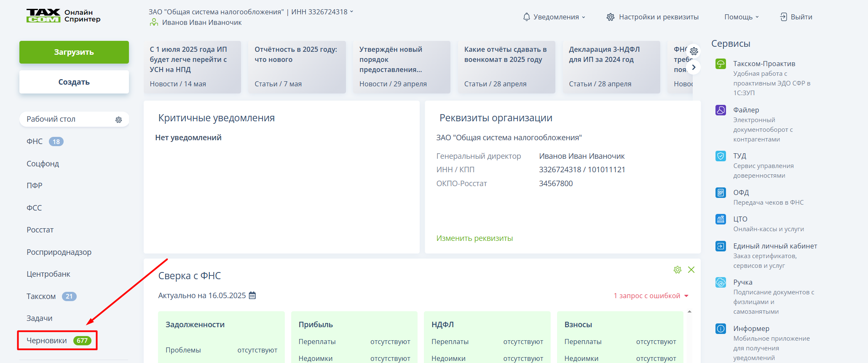
Task: Expand the Помощь dropdown menu
Action: 757,17
